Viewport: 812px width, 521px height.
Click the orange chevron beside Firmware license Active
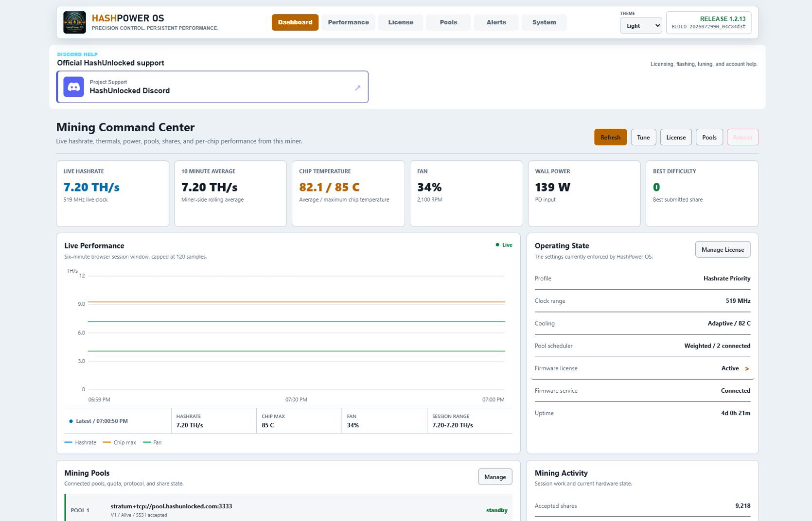click(747, 368)
